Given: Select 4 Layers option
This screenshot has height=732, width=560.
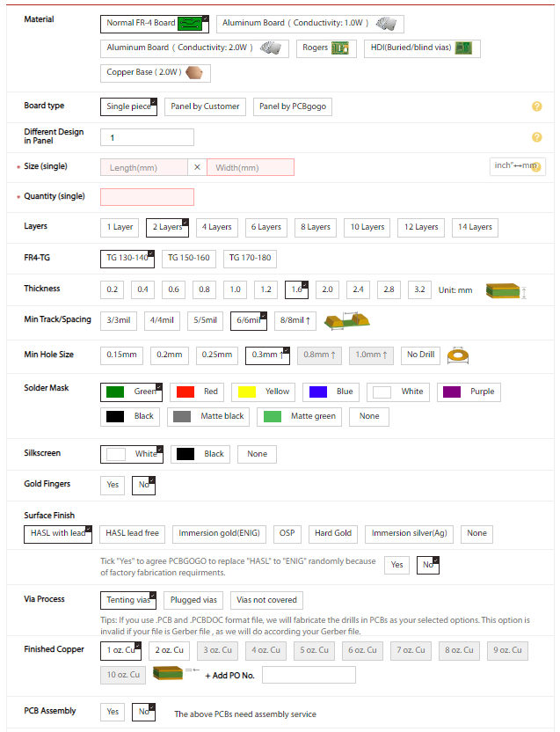Looking at the screenshot, I should click(x=216, y=227).
